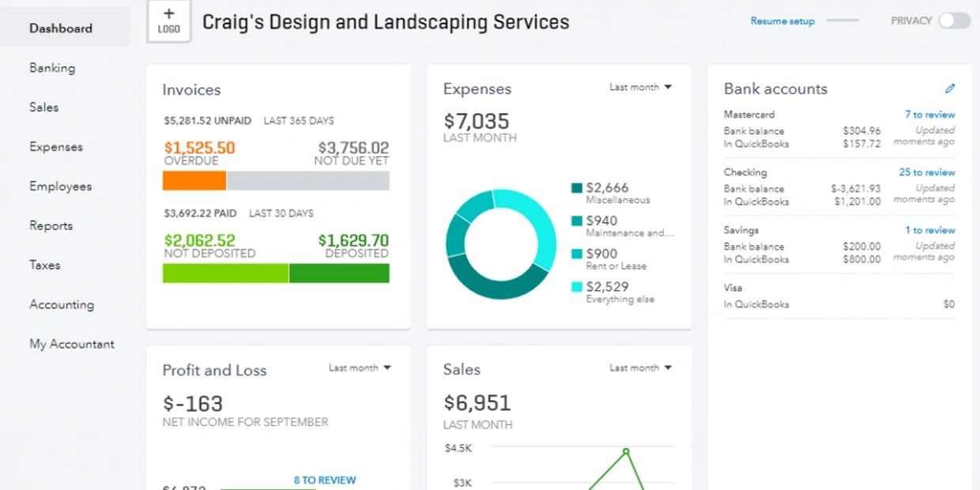Image resolution: width=980 pixels, height=490 pixels.
Task: Click the 8 TO REVIEW link
Action: pyautogui.click(x=325, y=480)
